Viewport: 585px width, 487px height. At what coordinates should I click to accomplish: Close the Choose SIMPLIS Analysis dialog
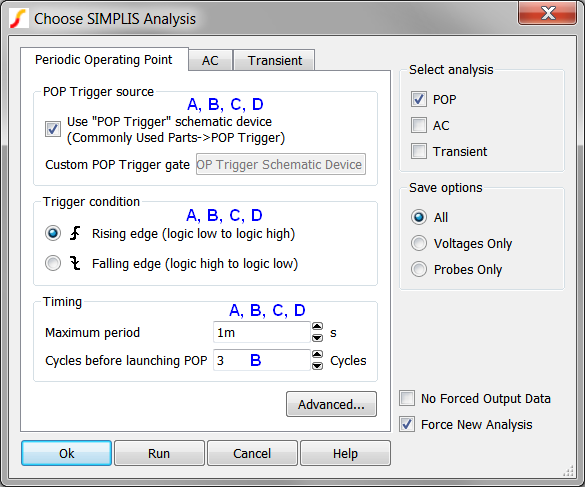point(547,13)
